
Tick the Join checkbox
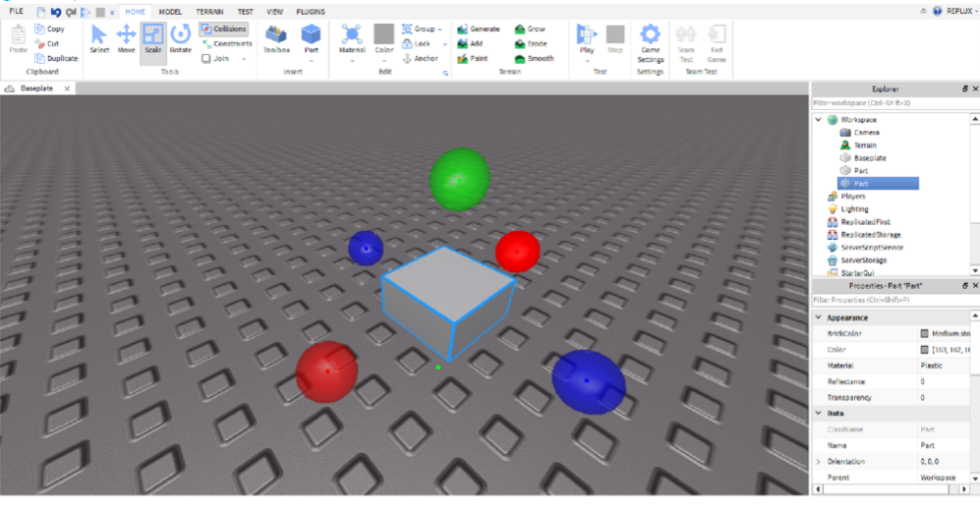[206, 58]
